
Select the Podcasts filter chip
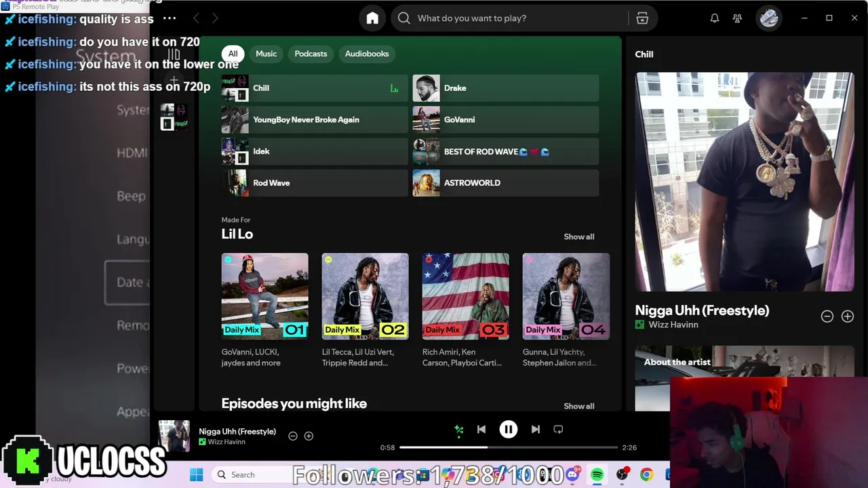[311, 54]
